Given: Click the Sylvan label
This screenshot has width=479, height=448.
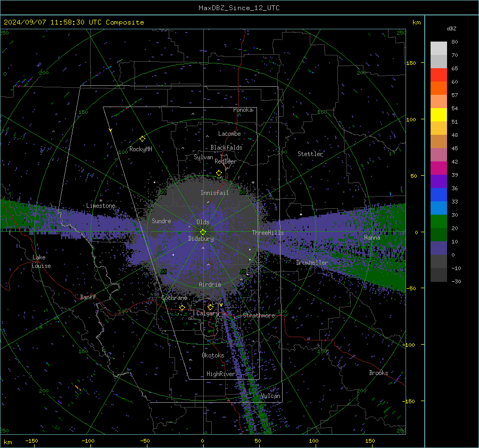Looking at the screenshot, I should click(x=203, y=158).
